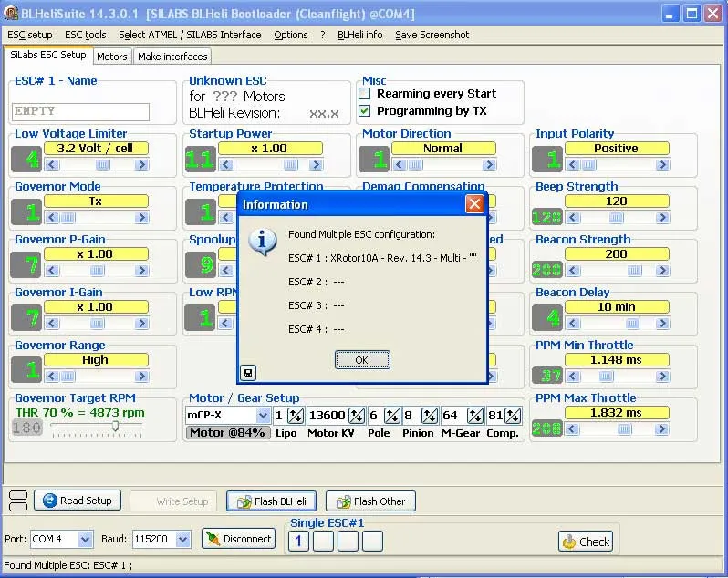The height and width of the screenshot is (578, 728).
Task: Click the Check button
Action: click(585, 542)
